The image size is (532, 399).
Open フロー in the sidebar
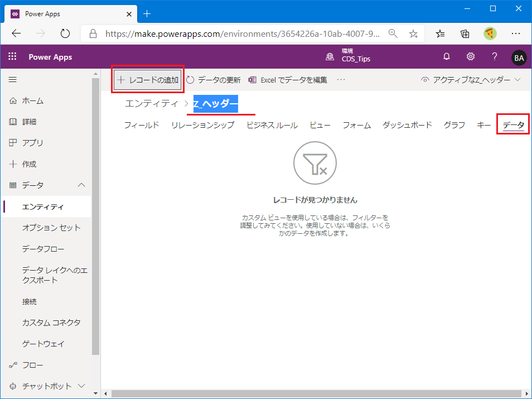32,365
